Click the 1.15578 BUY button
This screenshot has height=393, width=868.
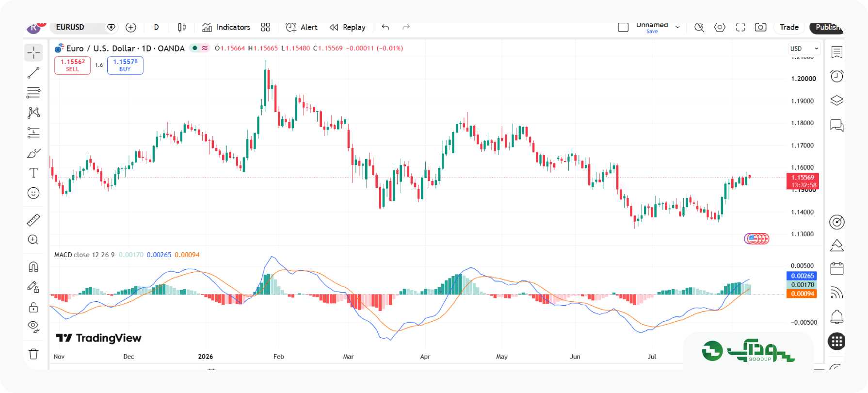[x=125, y=65]
